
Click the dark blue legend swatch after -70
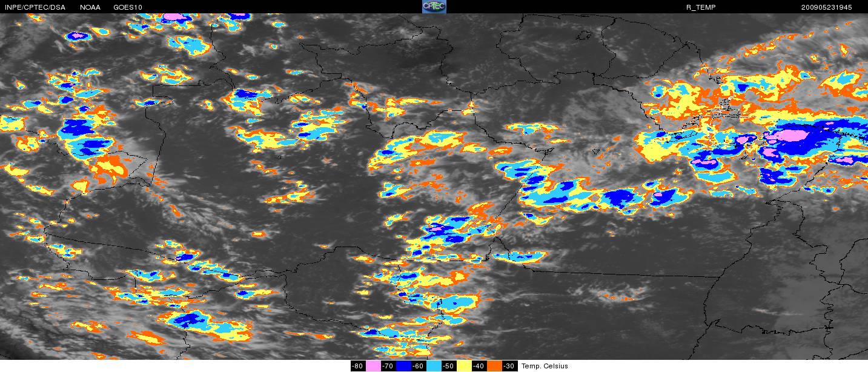(x=404, y=366)
